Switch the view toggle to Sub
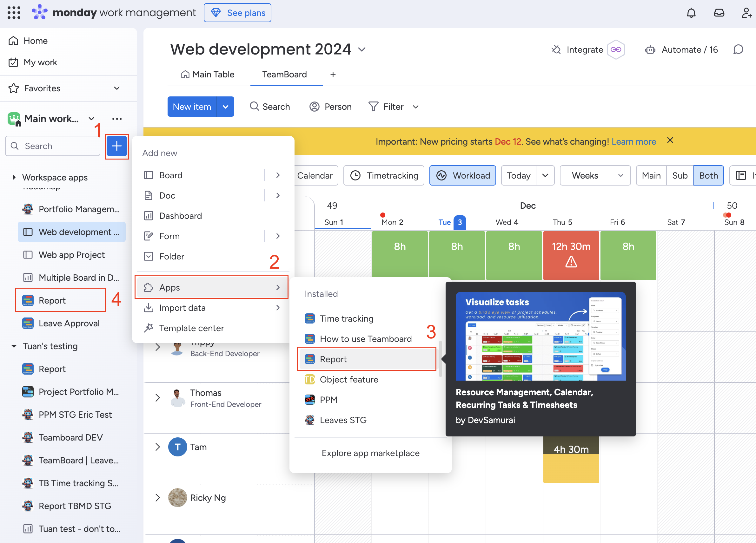The height and width of the screenshot is (543, 756). coord(680,175)
